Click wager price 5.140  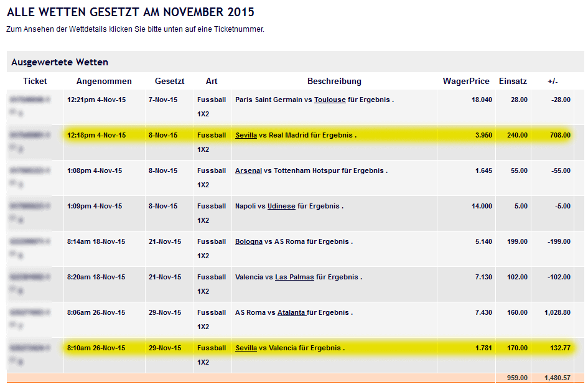(483, 242)
